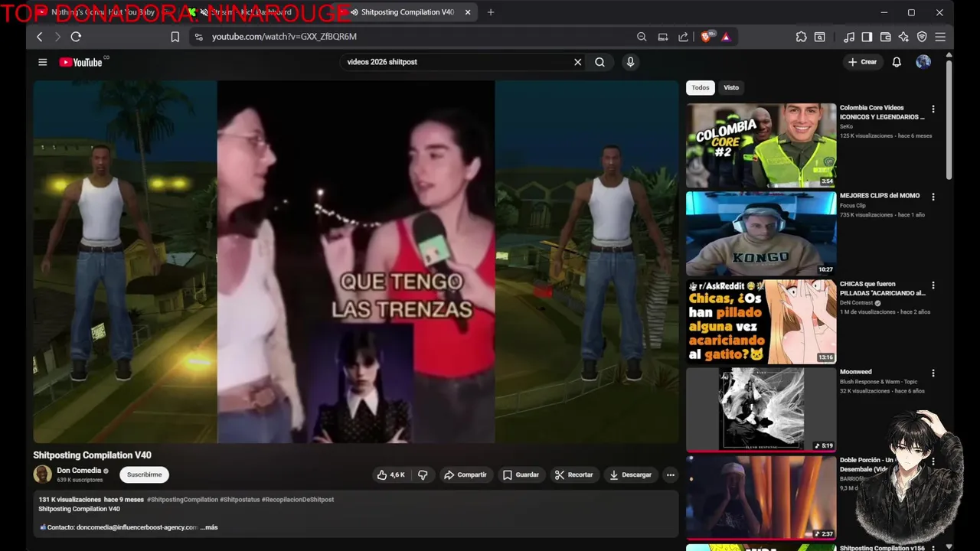This screenshot has height=551, width=980.
Task: Open the account avatar menu
Action: 923,62
